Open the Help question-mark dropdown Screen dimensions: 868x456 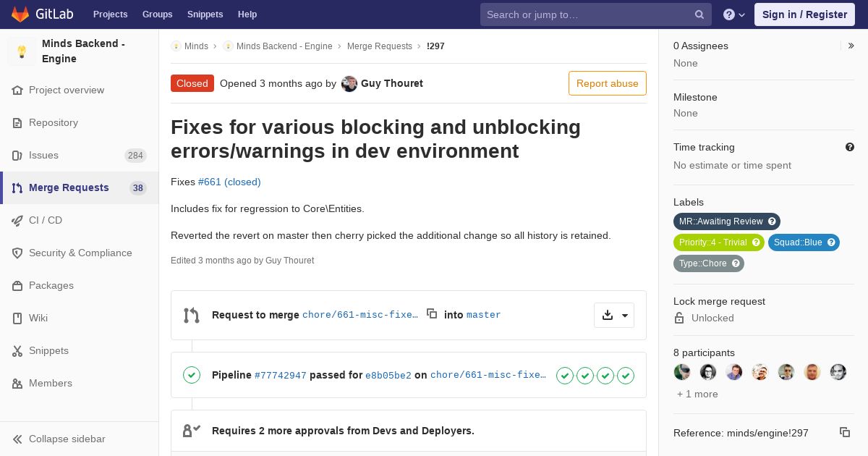coord(734,14)
